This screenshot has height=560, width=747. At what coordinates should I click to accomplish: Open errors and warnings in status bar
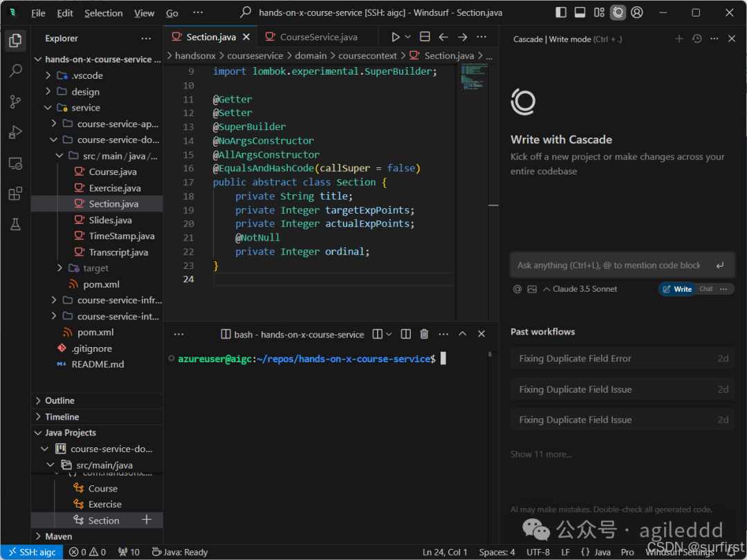pos(87,552)
